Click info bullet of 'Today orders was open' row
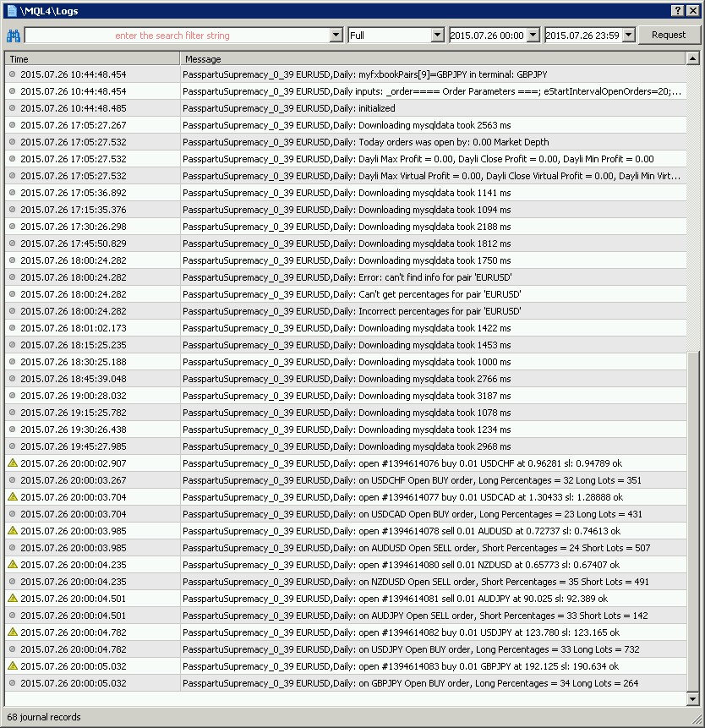The image size is (705, 728). [13, 141]
